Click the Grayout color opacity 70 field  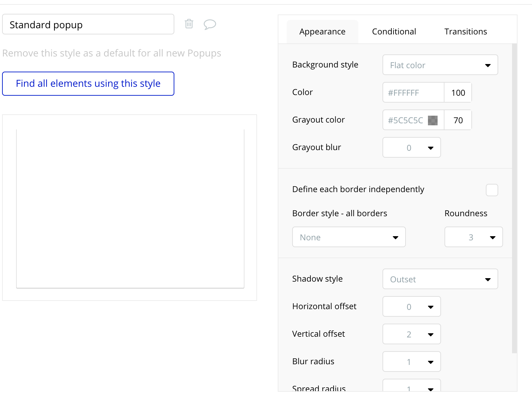click(x=458, y=120)
